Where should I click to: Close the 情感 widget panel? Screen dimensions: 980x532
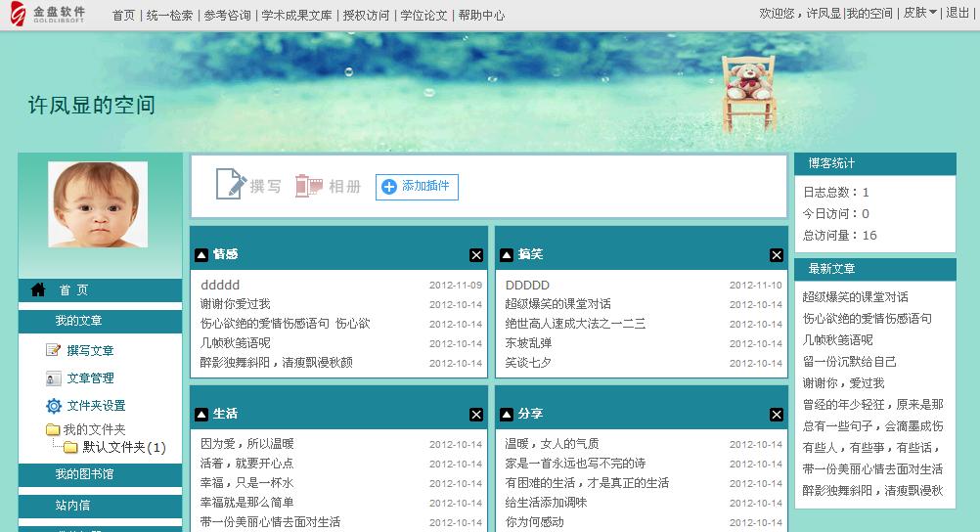coord(476,255)
